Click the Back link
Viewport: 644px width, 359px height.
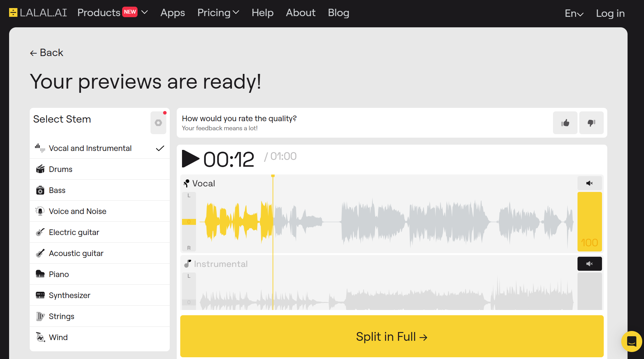pyautogui.click(x=46, y=53)
